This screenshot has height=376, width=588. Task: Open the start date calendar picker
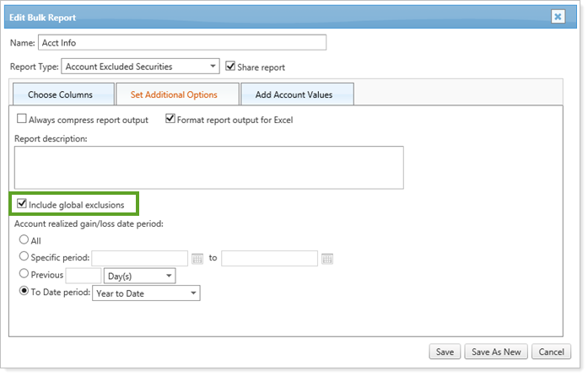197,259
